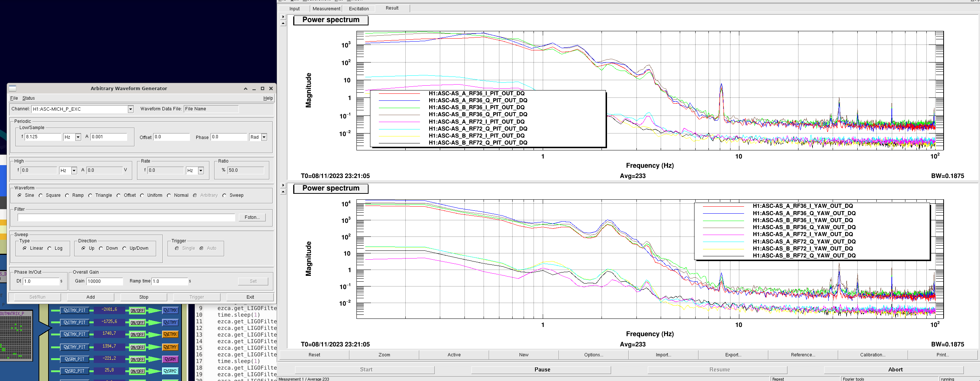Toggle the ITMY_PIT ON/OFF switch
Viewport: 980px width, 381px height.
point(137,323)
